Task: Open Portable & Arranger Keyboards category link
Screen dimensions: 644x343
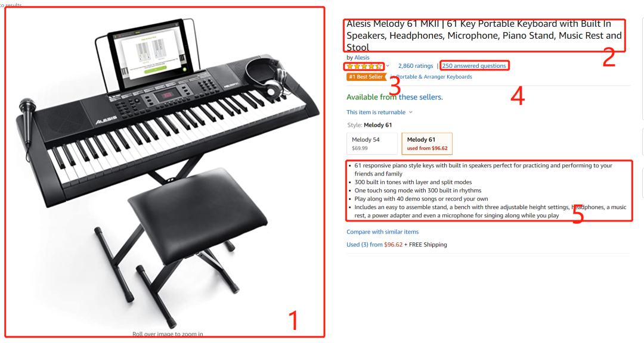Action: pyautogui.click(x=434, y=77)
